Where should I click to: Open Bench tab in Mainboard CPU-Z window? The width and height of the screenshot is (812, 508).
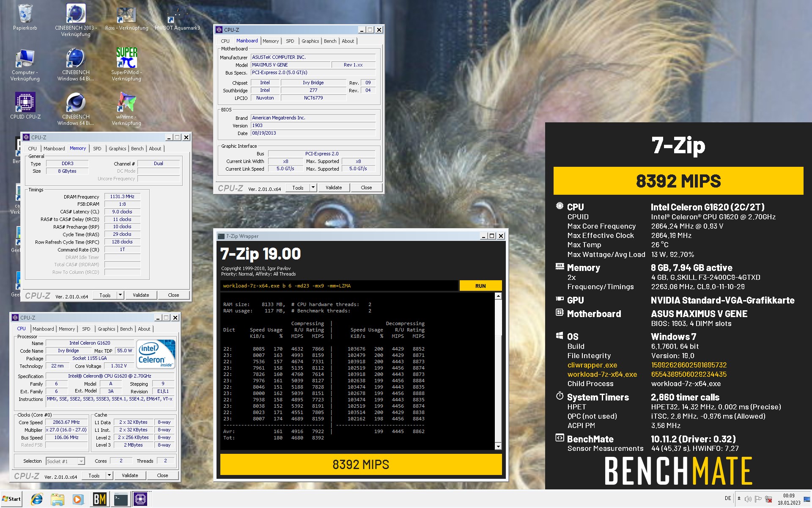330,41
